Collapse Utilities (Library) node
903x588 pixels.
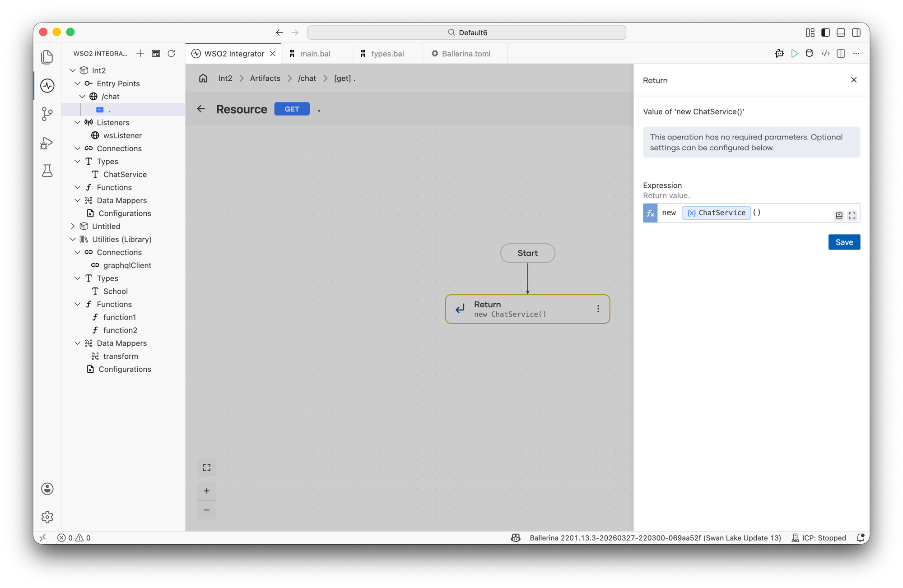(73, 239)
